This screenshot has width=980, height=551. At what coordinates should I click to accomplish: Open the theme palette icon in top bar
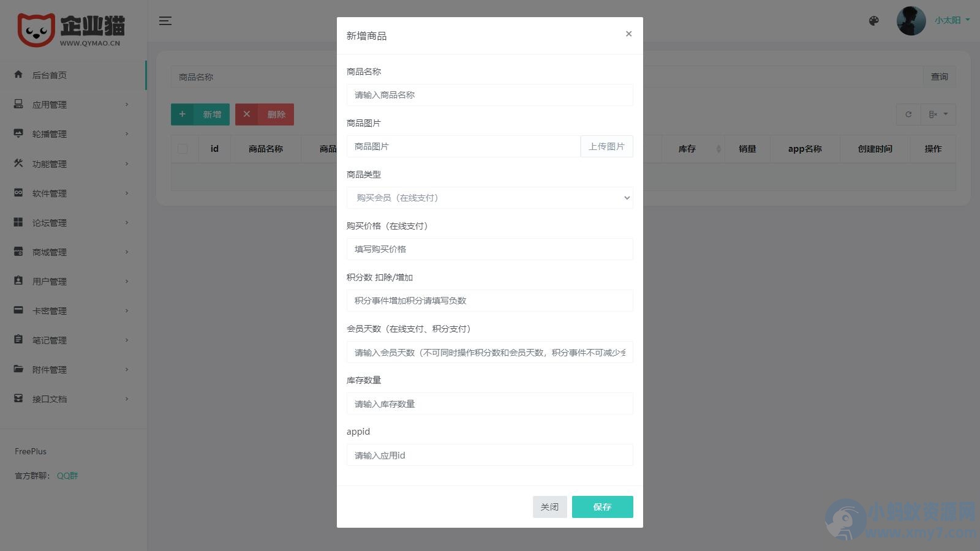pyautogui.click(x=873, y=20)
